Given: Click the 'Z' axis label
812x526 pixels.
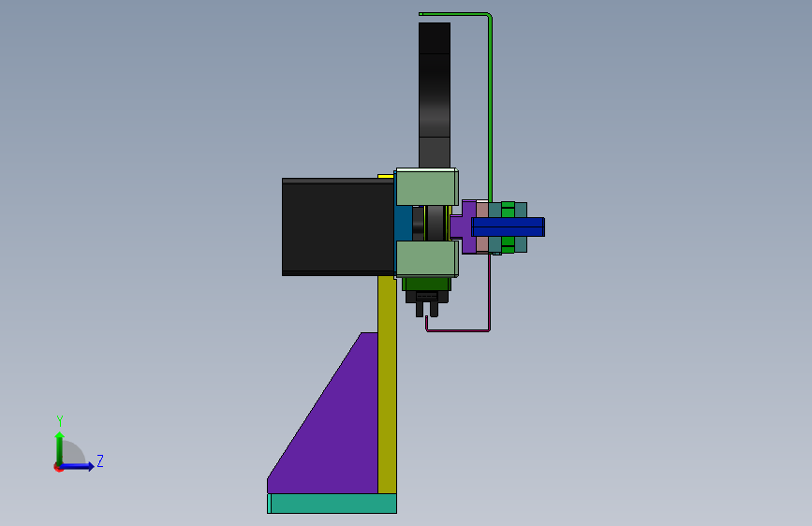Looking at the screenshot, I should 100,460.
